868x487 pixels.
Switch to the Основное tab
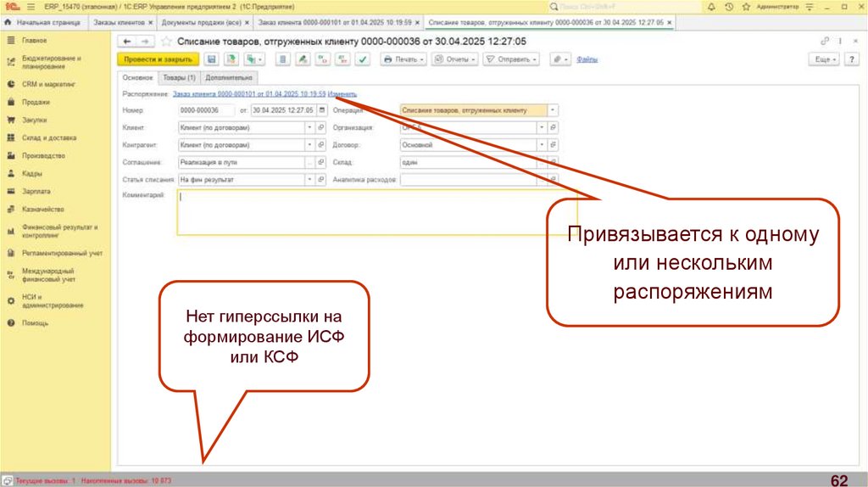[138, 77]
